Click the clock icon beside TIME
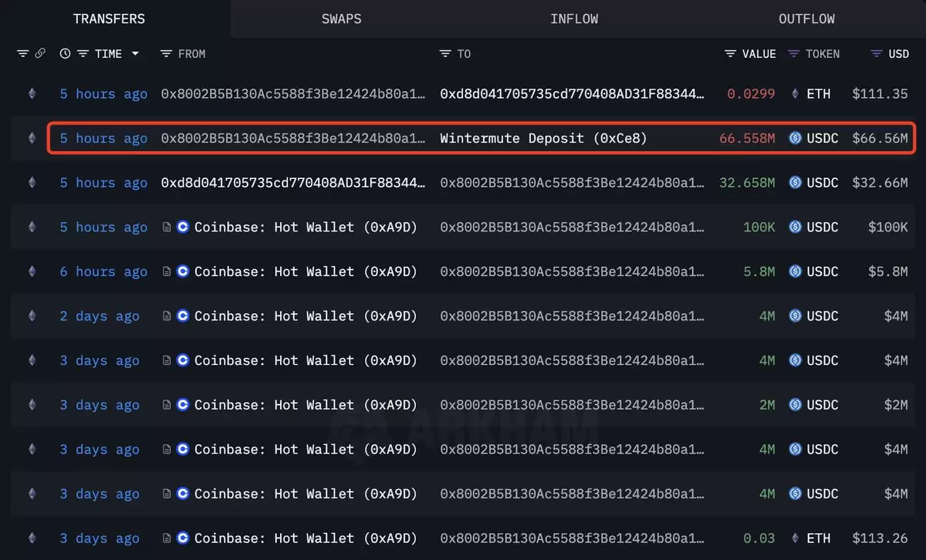This screenshot has width=926, height=560. tap(66, 54)
